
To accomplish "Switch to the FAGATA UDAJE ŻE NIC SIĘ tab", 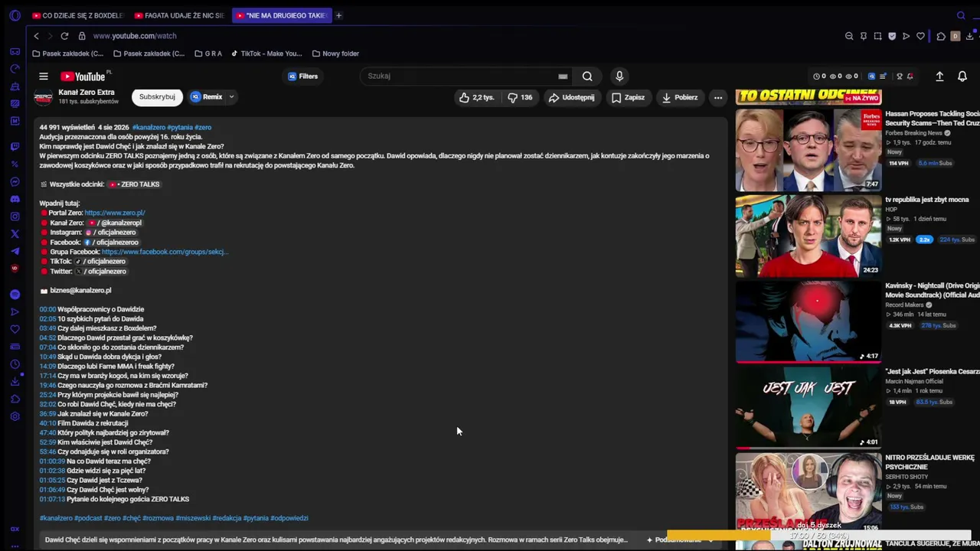I will (179, 15).
